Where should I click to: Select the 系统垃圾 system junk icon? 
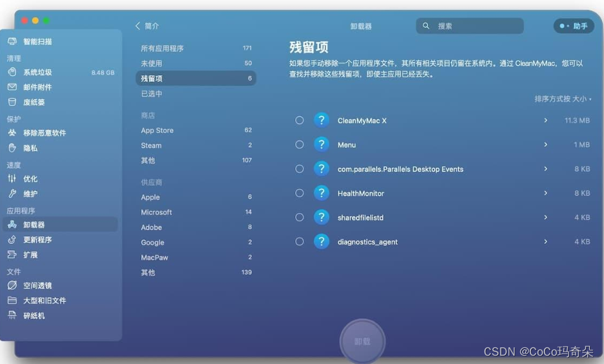(12, 72)
